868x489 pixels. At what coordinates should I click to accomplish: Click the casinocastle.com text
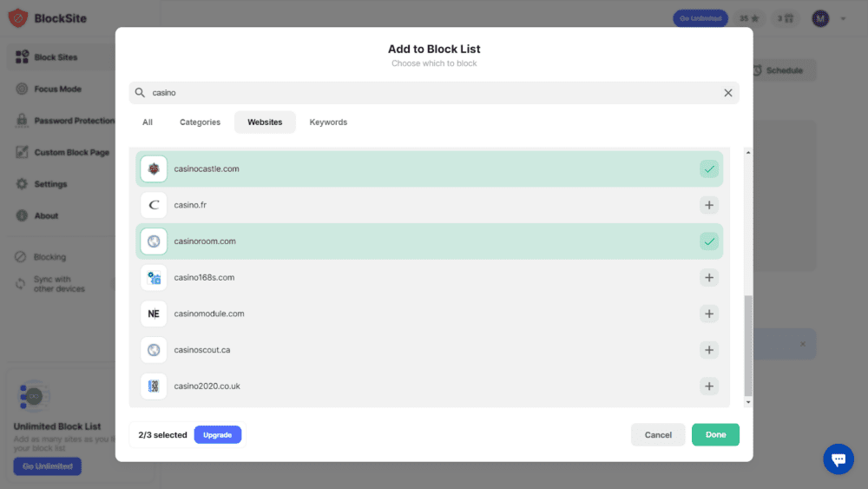tap(207, 169)
